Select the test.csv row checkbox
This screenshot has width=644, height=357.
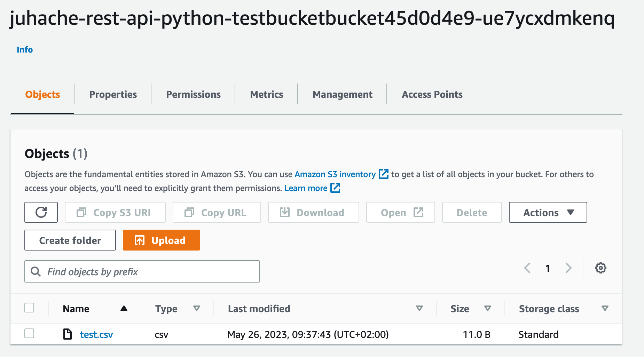(29, 333)
